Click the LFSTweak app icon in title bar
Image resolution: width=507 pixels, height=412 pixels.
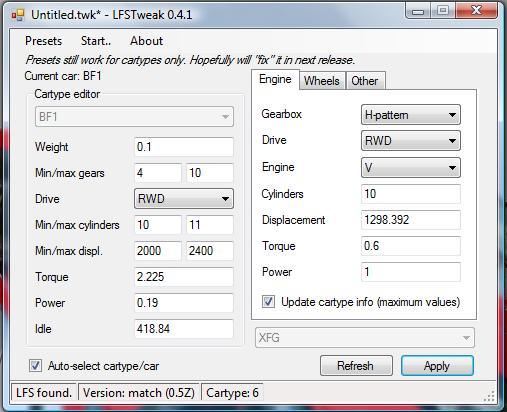(x=18, y=15)
